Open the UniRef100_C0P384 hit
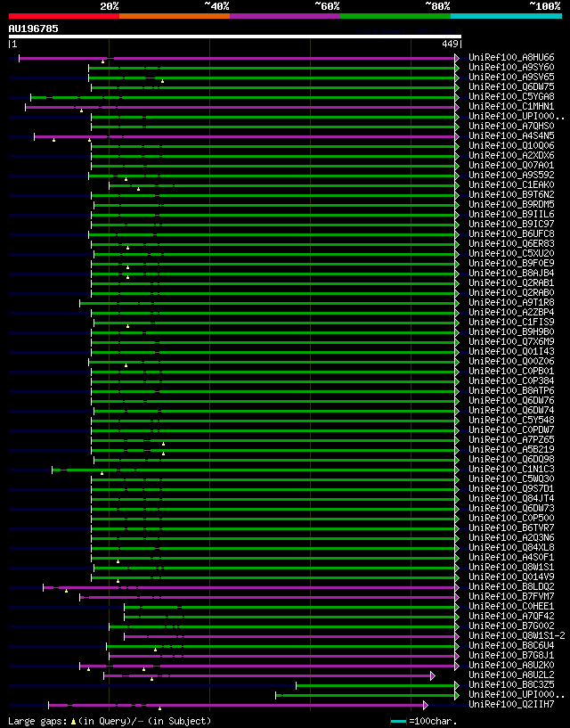The width and height of the screenshot is (570, 728). point(511,380)
